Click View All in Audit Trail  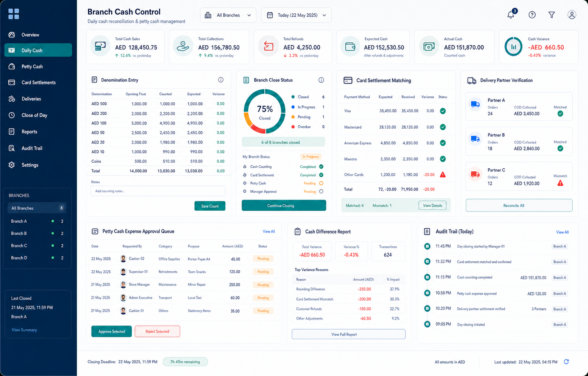(x=562, y=232)
